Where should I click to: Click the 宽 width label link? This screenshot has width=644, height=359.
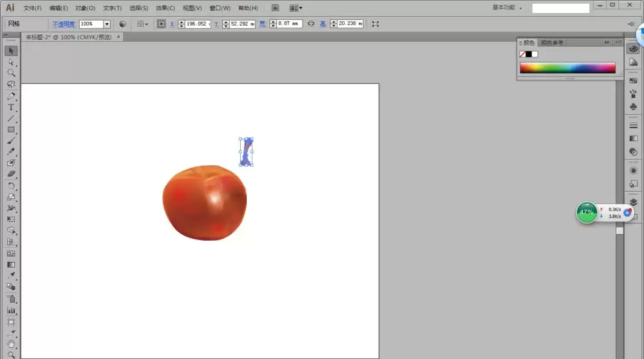[263, 24]
